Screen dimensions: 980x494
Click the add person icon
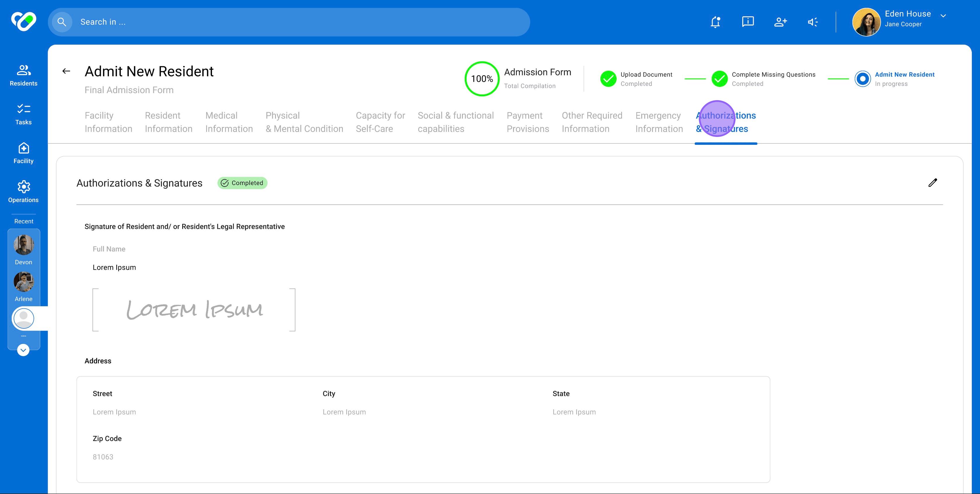coord(780,22)
